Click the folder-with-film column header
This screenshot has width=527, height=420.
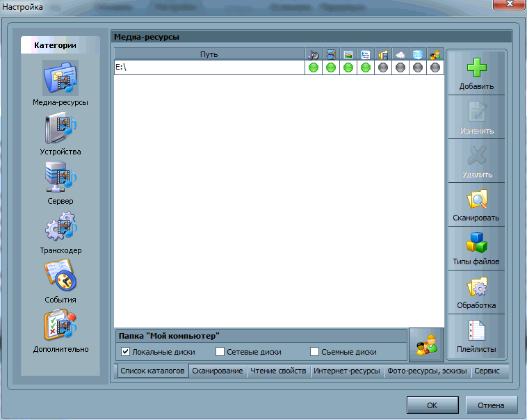point(383,54)
